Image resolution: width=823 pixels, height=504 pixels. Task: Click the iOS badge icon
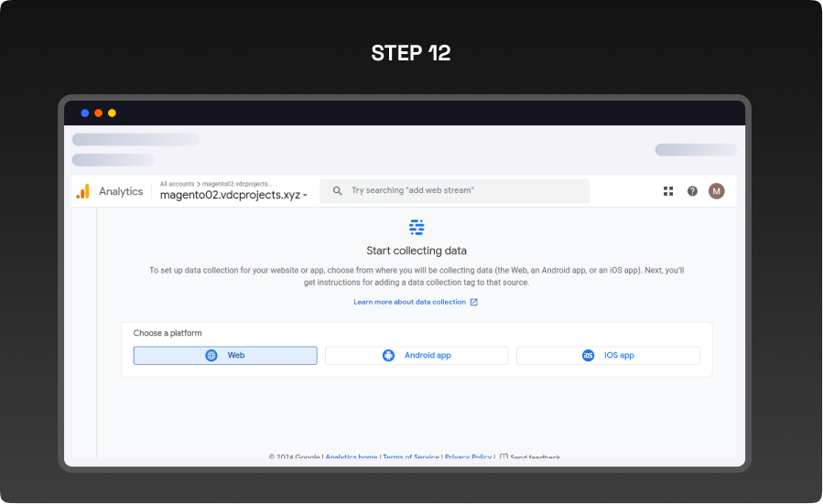[589, 356]
